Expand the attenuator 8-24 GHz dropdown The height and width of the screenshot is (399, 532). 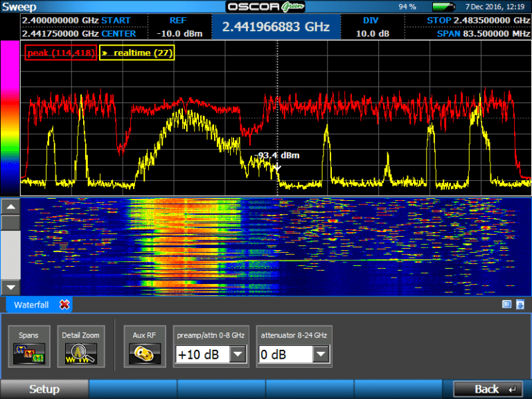(x=321, y=355)
